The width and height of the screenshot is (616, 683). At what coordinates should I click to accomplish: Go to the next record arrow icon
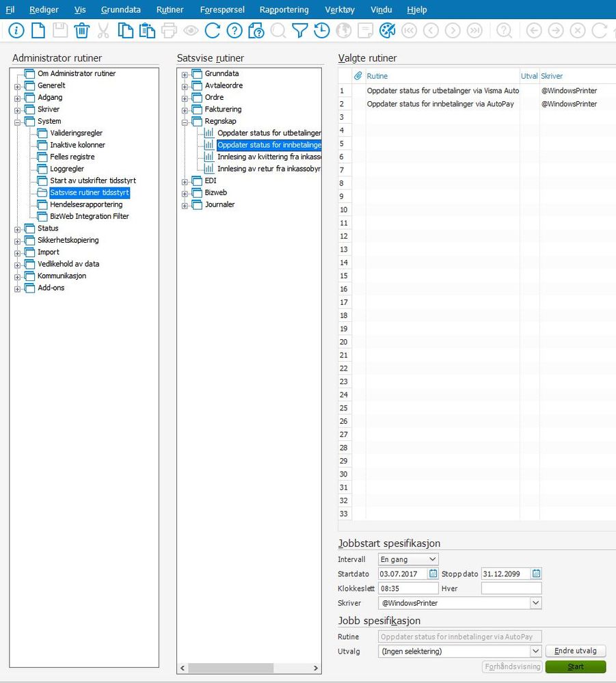click(453, 31)
